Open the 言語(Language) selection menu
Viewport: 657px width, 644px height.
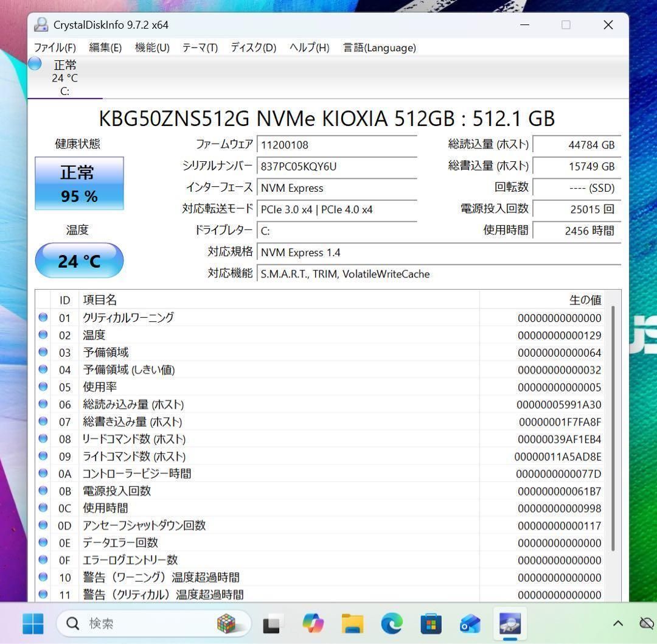[378, 47]
